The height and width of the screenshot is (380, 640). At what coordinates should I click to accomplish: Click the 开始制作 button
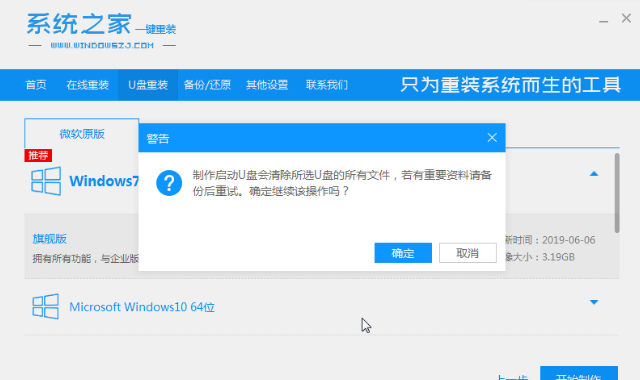579,373
